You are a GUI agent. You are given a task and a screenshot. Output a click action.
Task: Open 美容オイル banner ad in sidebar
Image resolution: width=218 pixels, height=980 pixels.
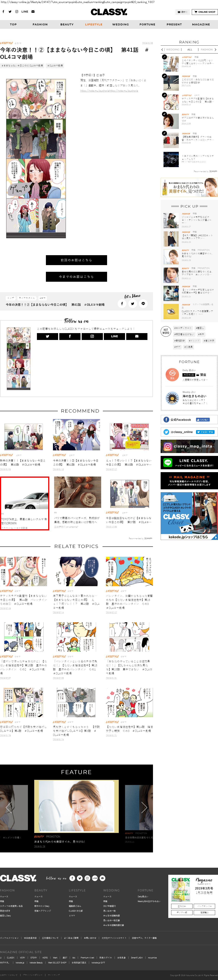(x=189, y=187)
